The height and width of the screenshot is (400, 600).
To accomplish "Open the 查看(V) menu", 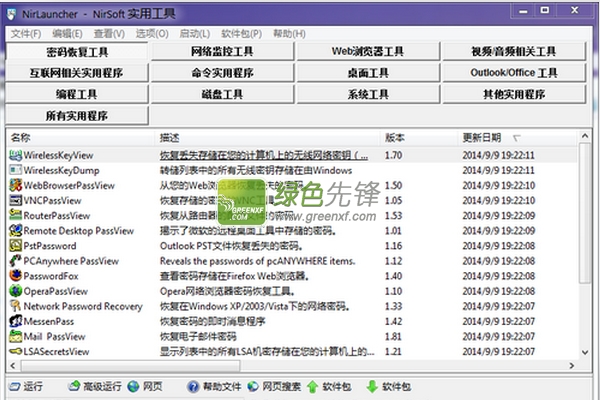I will click(109, 34).
